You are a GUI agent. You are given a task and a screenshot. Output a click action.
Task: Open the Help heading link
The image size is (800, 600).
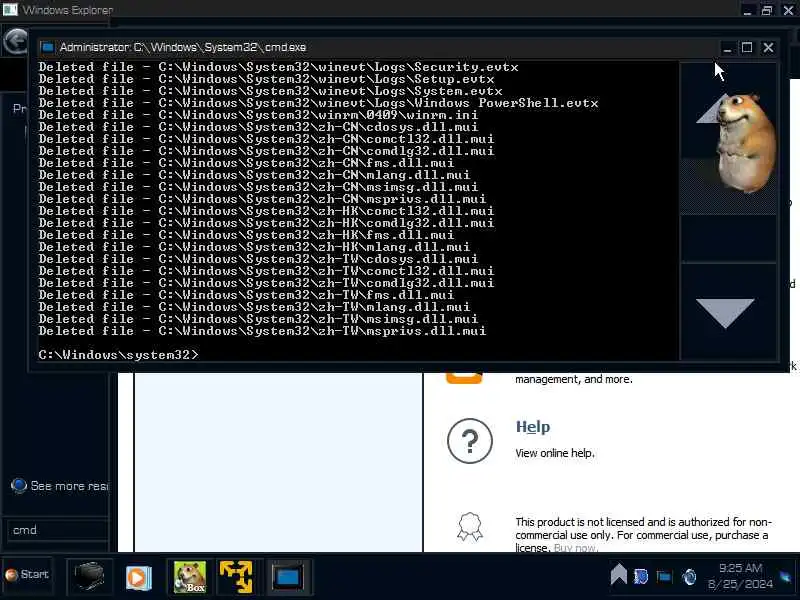pos(533,427)
